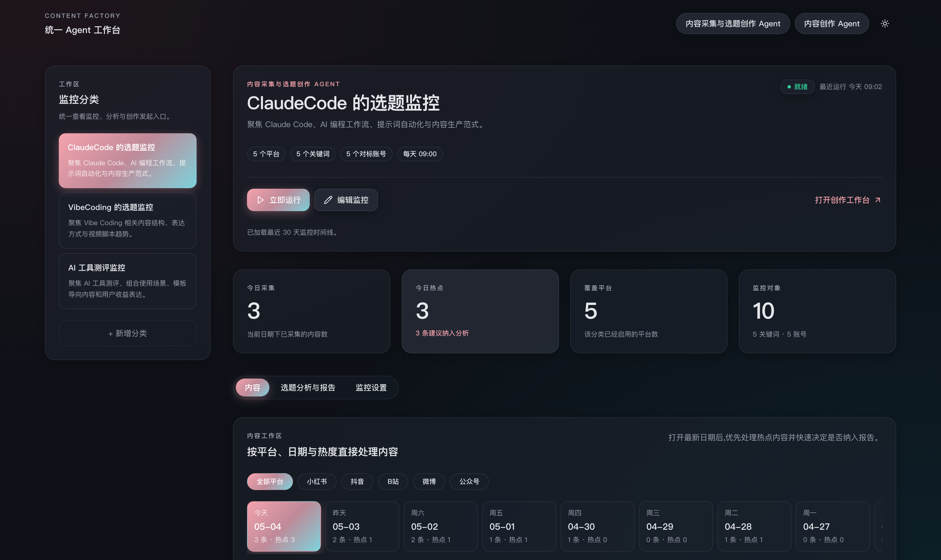This screenshot has width=941, height=560.
Task: Click 今日热点 stat card
Action: pos(480,311)
